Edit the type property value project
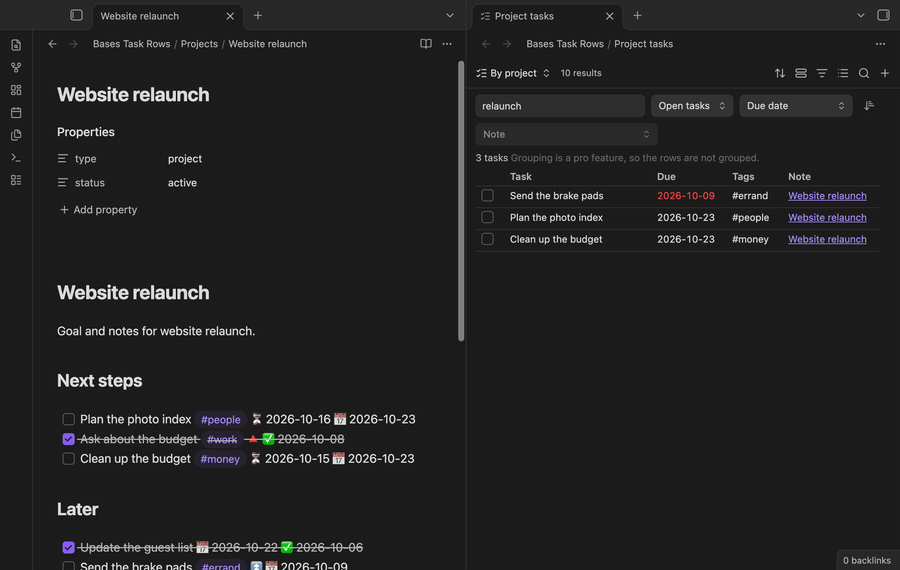Viewport: 900px width, 570px height. (185, 158)
